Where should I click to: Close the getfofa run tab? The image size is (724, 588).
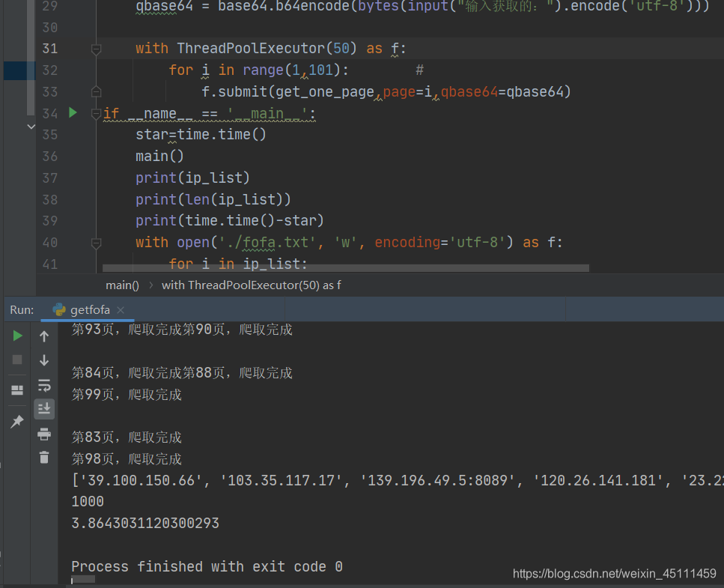pos(121,310)
